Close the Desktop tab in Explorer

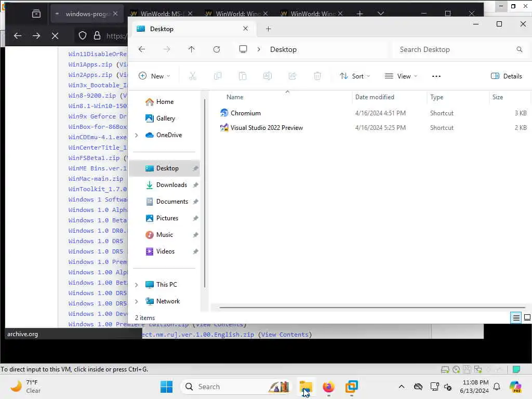tap(245, 29)
